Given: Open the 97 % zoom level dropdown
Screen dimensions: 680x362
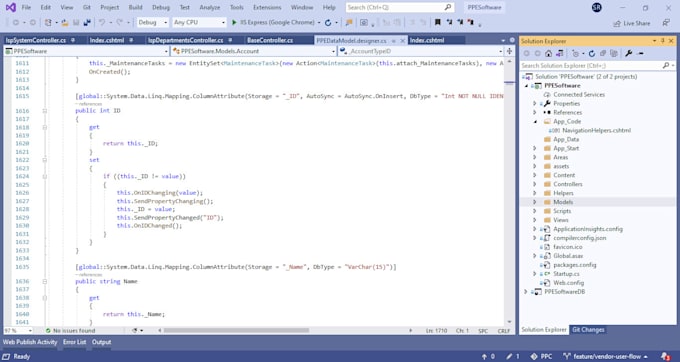Looking at the screenshot, I should pos(18,331).
